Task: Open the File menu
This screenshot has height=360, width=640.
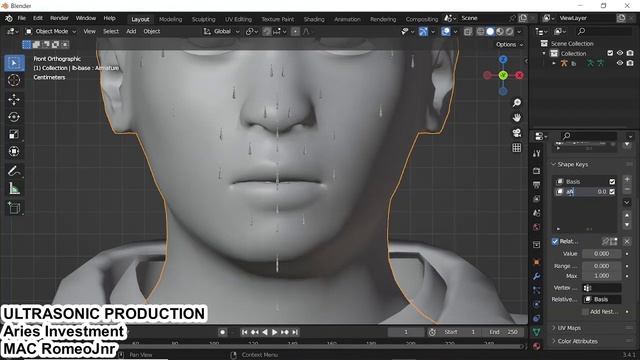Action: [x=21, y=18]
